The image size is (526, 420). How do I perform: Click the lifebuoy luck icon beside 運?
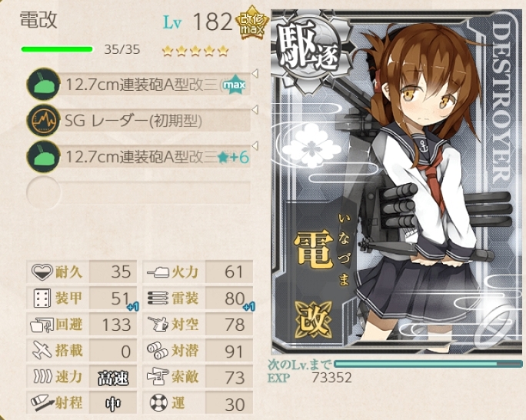(158, 402)
